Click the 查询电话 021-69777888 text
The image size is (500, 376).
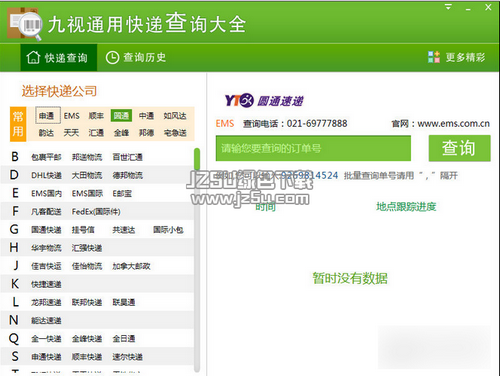click(x=295, y=124)
